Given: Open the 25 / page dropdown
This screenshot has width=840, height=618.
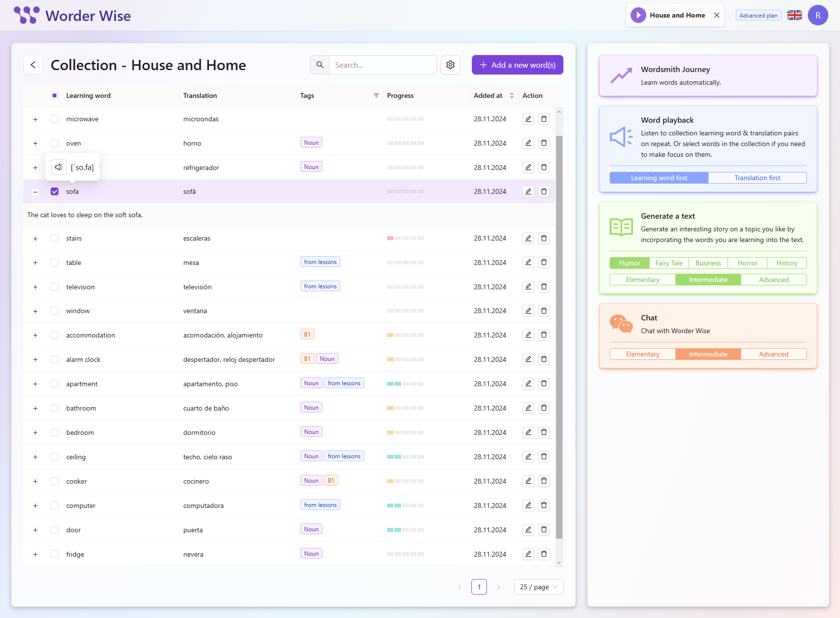Looking at the screenshot, I should (x=539, y=587).
